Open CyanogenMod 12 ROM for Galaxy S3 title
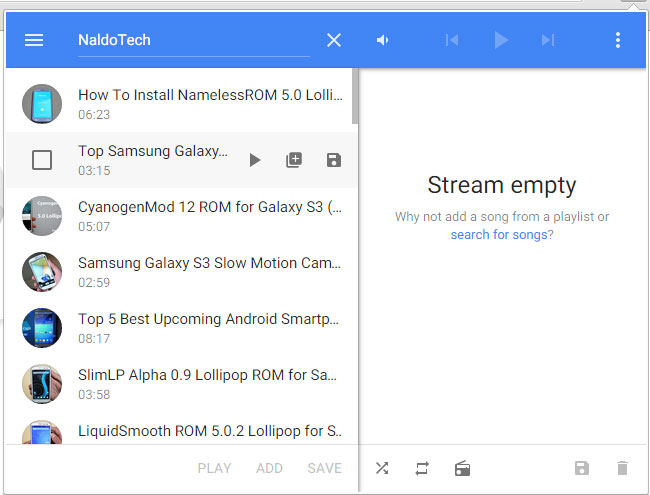 coord(210,207)
